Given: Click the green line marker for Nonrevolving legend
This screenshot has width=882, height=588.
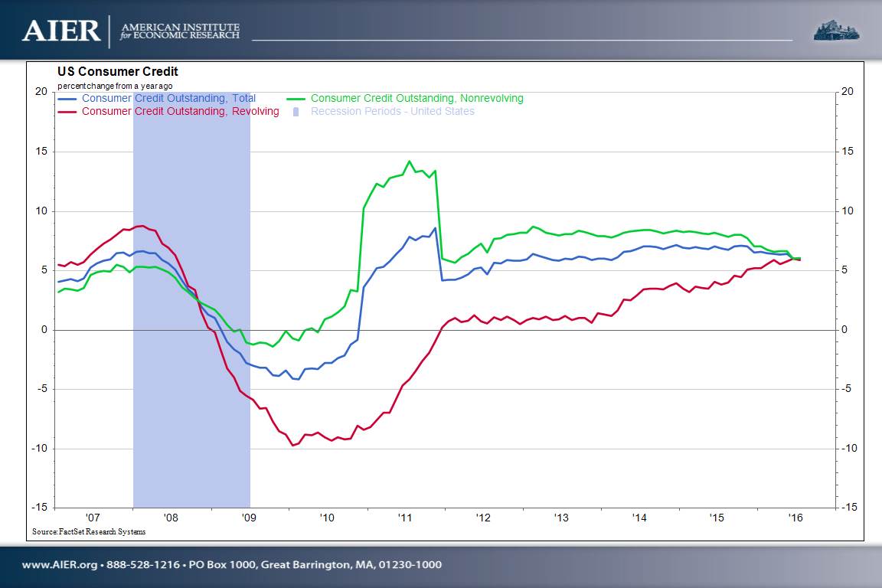Looking at the screenshot, I should pos(297,98).
